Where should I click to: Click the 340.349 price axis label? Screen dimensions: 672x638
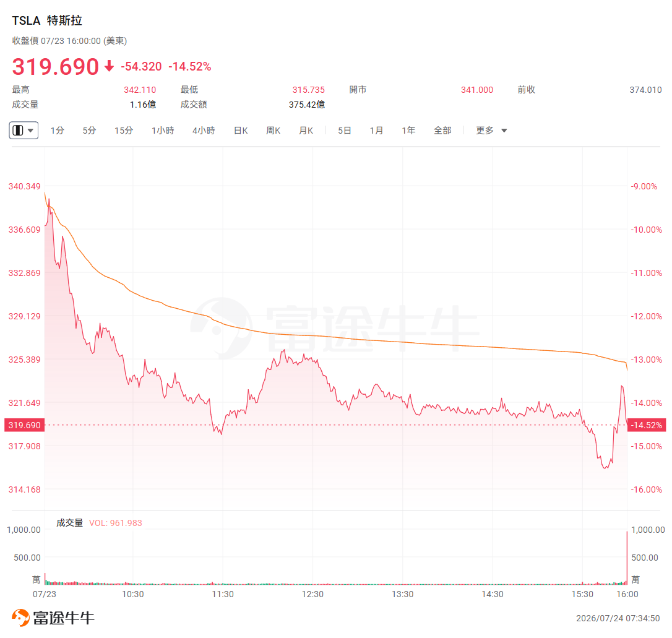[24, 186]
